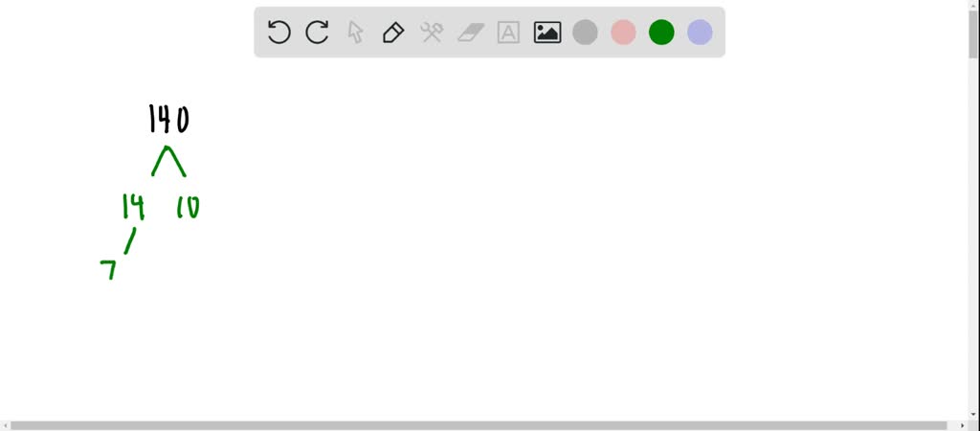980x431 pixels.
Task: Click the green number 14
Action: [133, 207]
